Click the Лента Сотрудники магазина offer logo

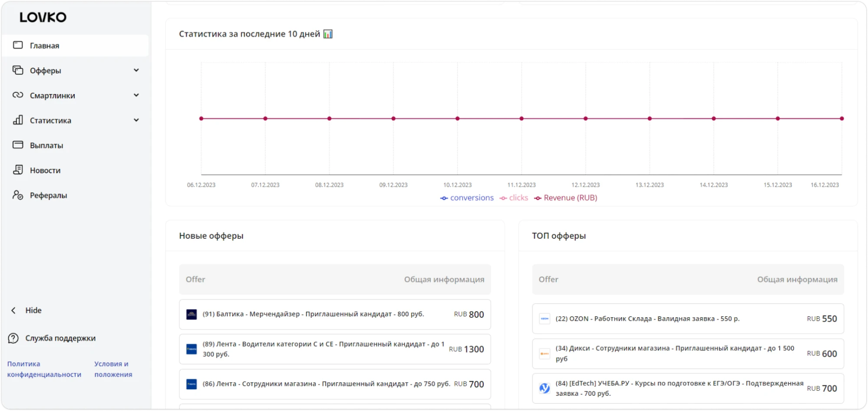(x=191, y=384)
